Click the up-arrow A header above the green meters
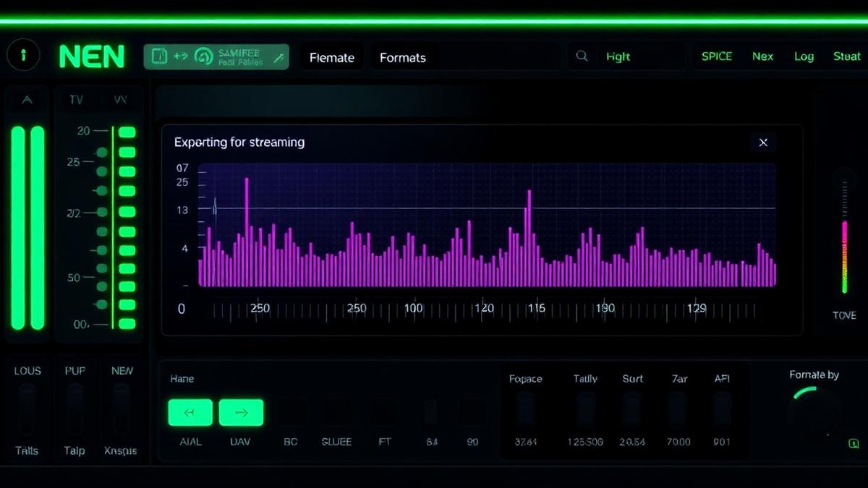This screenshot has height=488, width=868. point(27,100)
